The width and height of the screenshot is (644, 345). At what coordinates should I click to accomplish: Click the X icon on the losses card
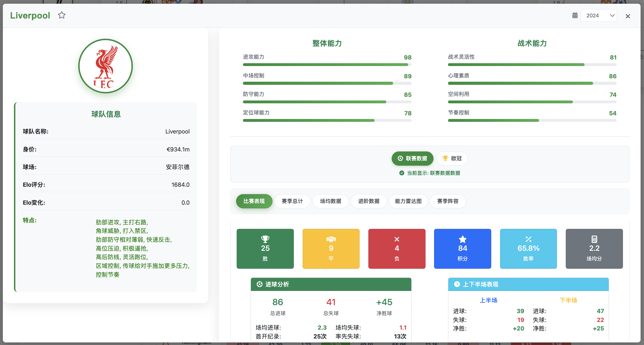pyautogui.click(x=397, y=239)
